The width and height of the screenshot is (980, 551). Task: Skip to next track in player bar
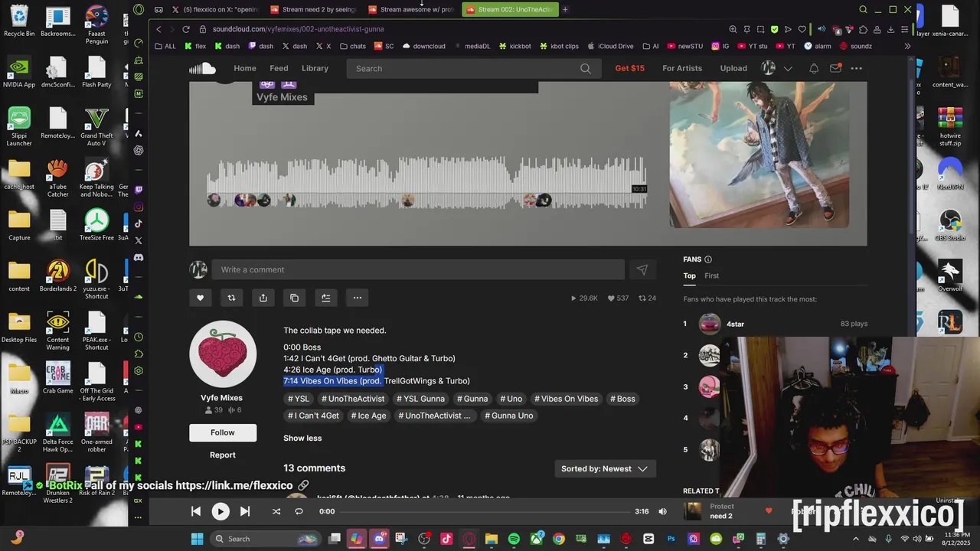click(245, 511)
